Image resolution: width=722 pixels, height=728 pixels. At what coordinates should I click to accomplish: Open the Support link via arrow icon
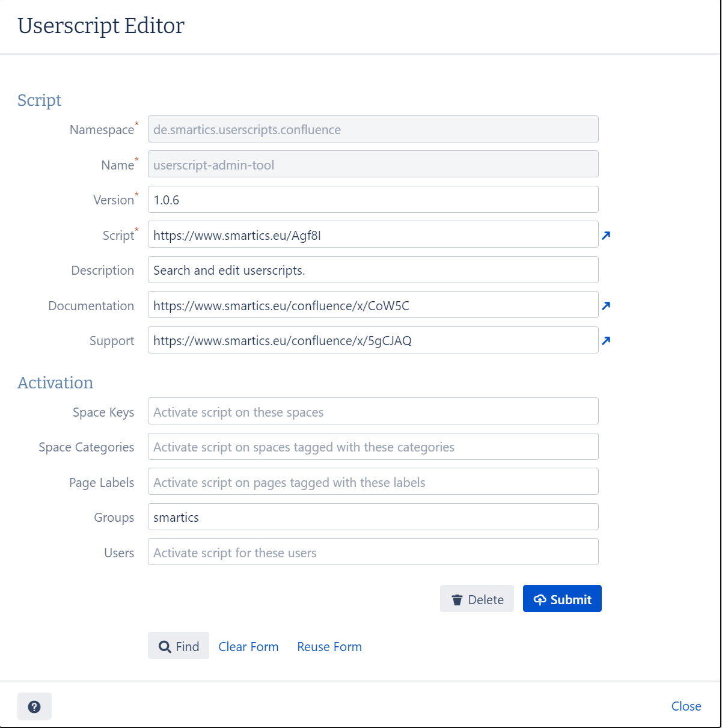(606, 341)
